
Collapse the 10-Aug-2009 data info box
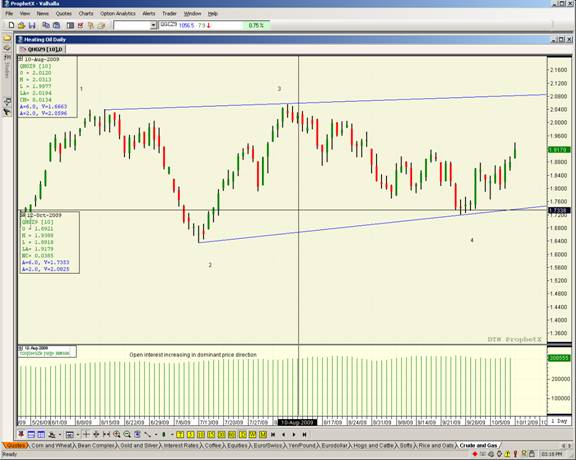(x=21, y=59)
